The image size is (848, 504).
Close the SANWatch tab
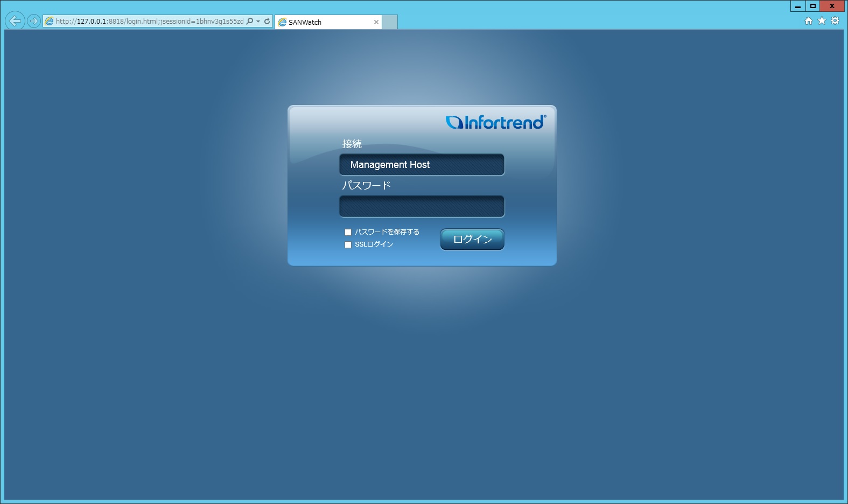376,22
